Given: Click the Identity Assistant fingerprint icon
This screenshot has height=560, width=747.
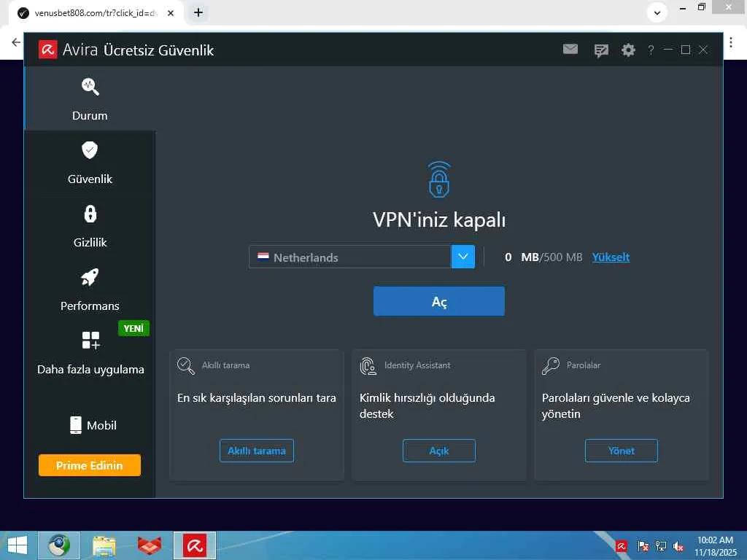Looking at the screenshot, I should (x=368, y=366).
